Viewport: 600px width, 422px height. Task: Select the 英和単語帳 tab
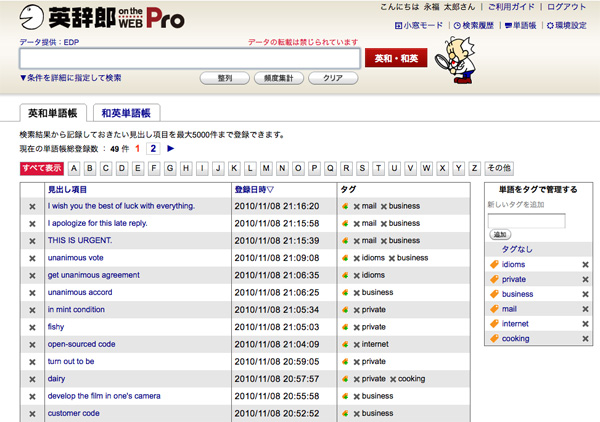(x=53, y=113)
